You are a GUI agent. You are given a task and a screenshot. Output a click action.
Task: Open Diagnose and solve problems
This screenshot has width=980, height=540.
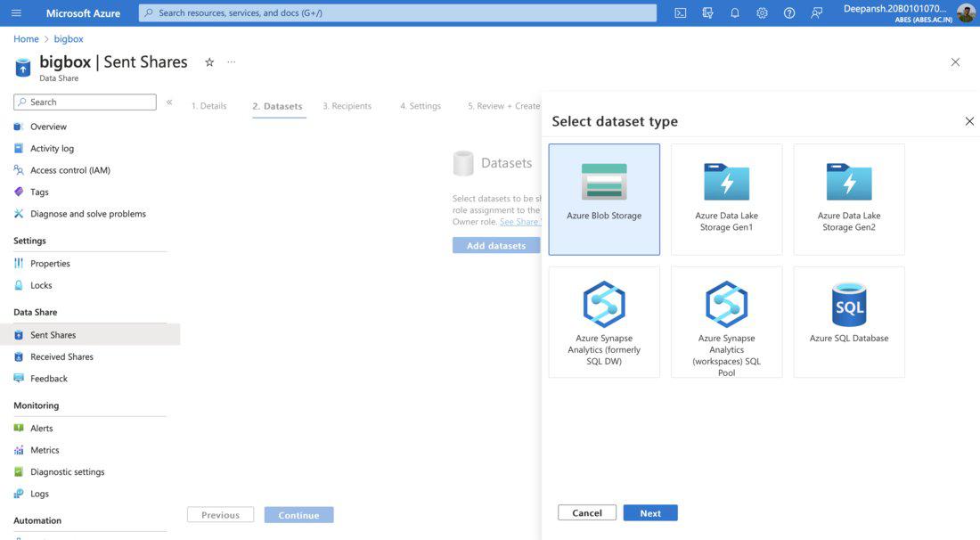[x=90, y=214]
